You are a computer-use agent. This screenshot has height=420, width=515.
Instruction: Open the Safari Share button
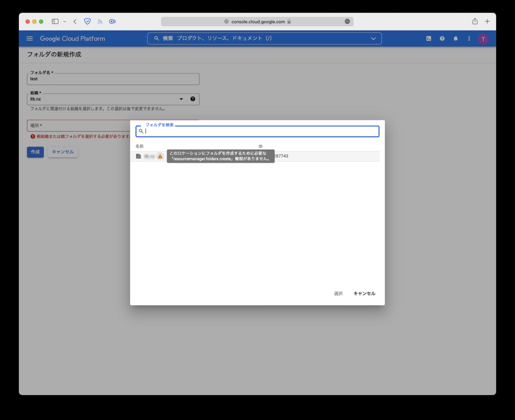point(475,21)
